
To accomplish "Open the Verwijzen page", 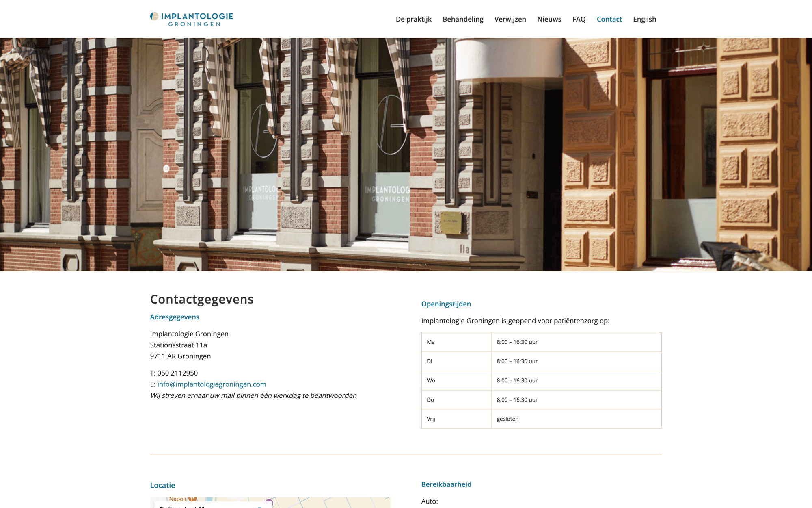I will pos(510,19).
